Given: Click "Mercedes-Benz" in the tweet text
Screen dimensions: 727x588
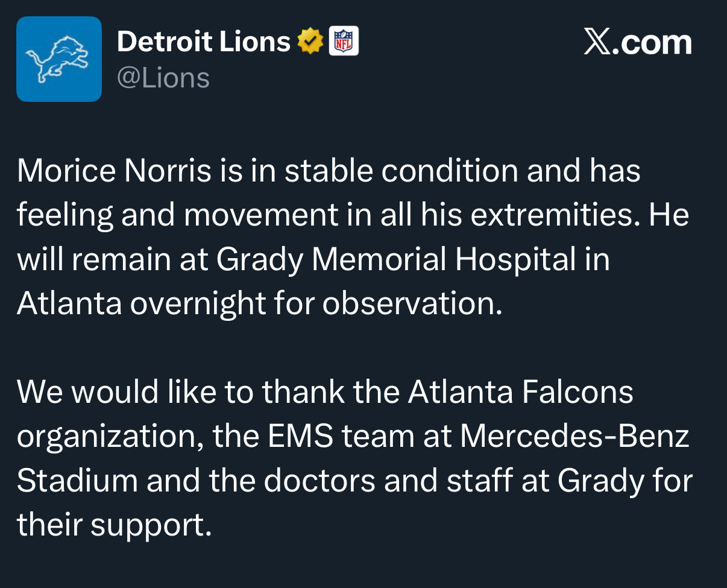Looking at the screenshot, I should [574, 437].
